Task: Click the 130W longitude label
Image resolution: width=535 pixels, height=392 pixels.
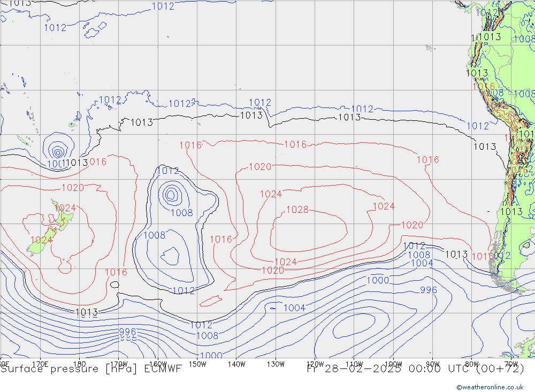Action: (276, 364)
